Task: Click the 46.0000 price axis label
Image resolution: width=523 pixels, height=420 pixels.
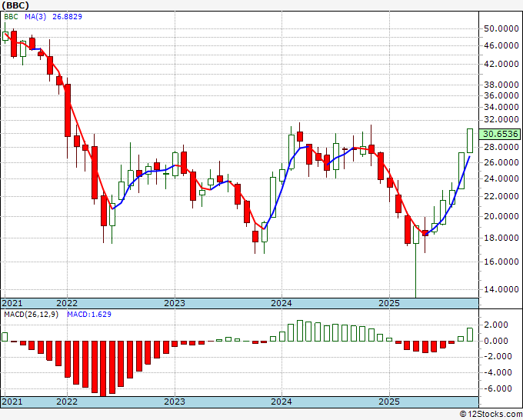Action: [501, 45]
